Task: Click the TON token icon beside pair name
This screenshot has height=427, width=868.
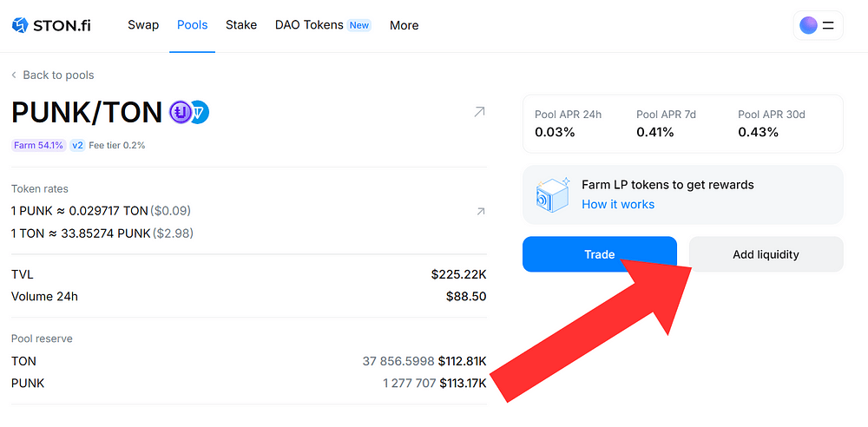Action: click(x=201, y=112)
